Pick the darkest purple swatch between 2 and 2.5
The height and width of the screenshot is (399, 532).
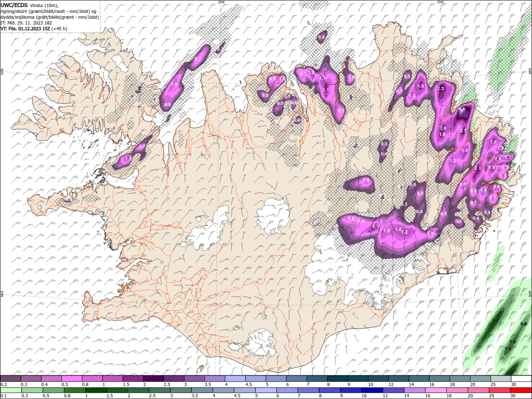[153, 379]
